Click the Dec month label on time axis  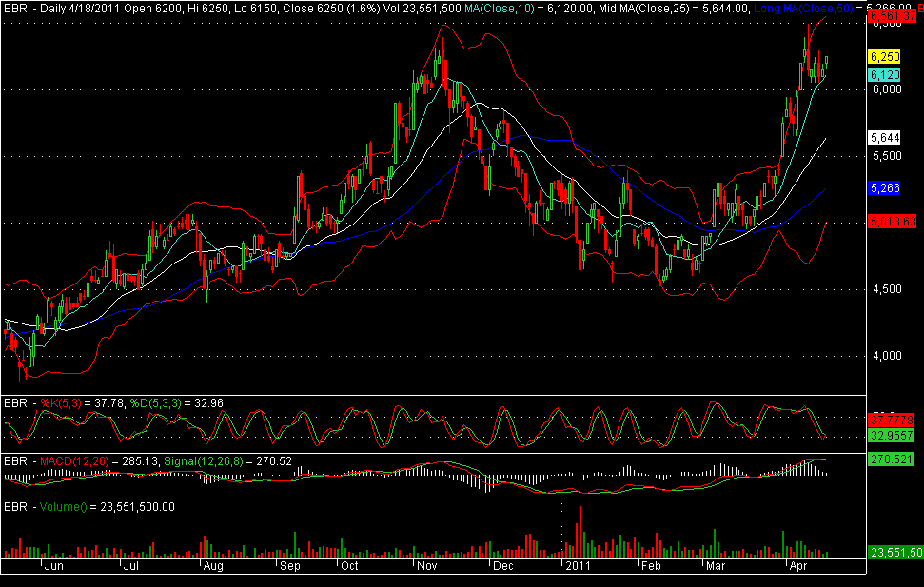pyautogui.click(x=503, y=566)
